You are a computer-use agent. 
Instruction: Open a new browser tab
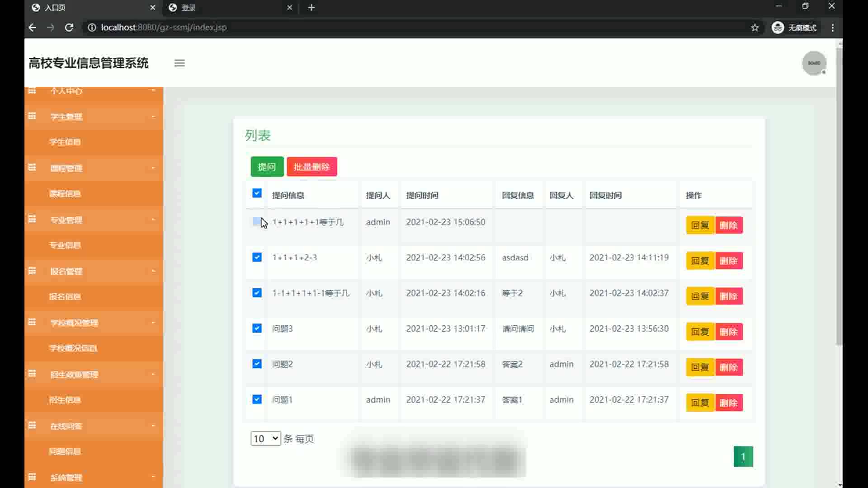coord(311,8)
